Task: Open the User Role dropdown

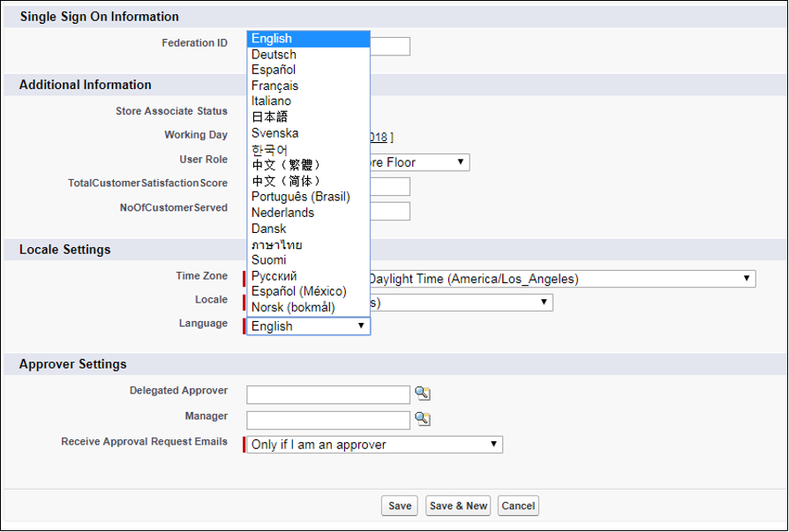Action: pos(461,161)
